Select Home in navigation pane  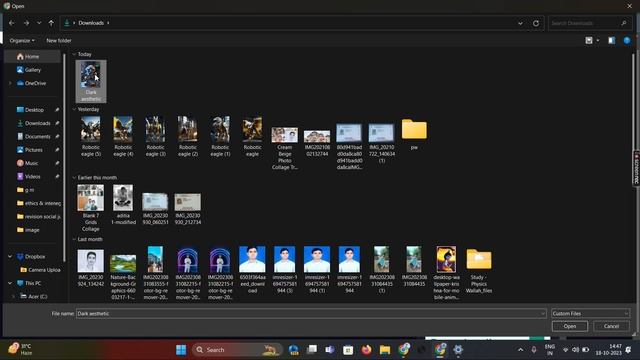pos(33,56)
